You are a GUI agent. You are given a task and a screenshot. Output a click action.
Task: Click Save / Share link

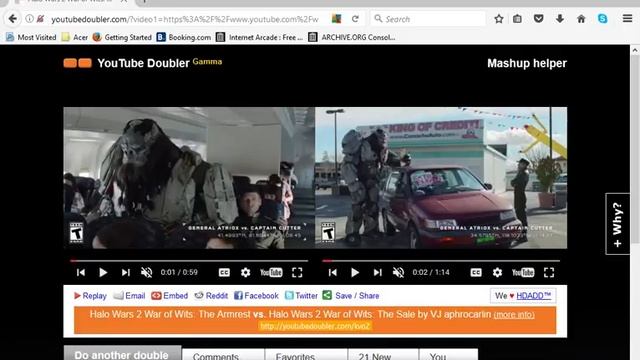(351, 296)
